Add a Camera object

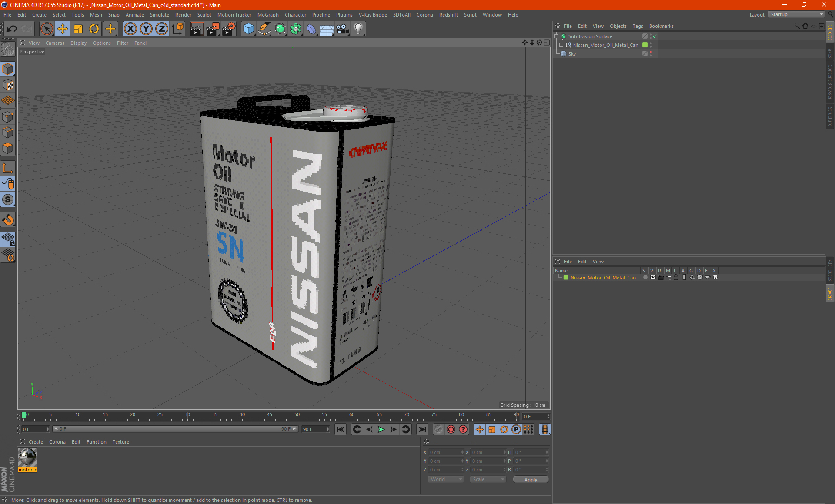(x=343, y=29)
